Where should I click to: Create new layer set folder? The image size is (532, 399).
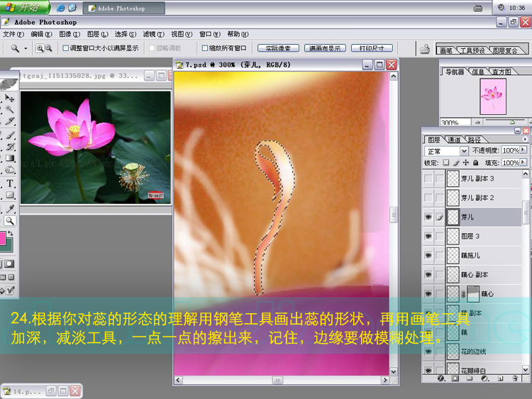pyautogui.click(x=470, y=378)
